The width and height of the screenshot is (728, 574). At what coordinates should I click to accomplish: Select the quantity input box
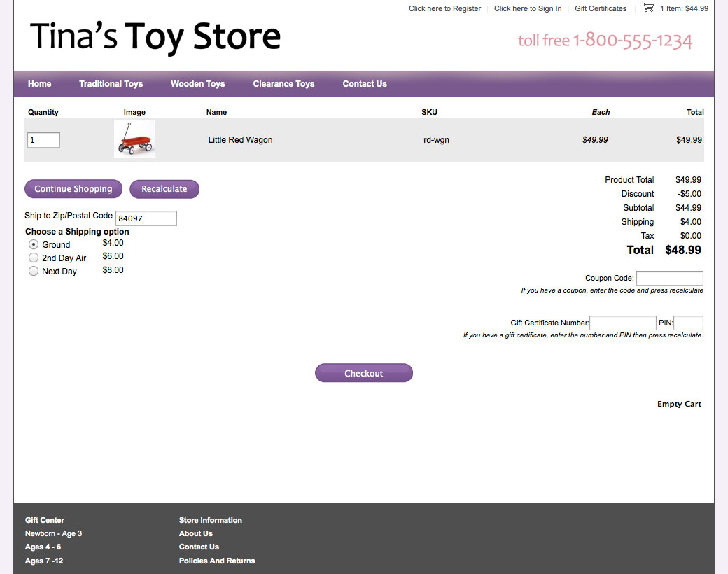[43, 139]
